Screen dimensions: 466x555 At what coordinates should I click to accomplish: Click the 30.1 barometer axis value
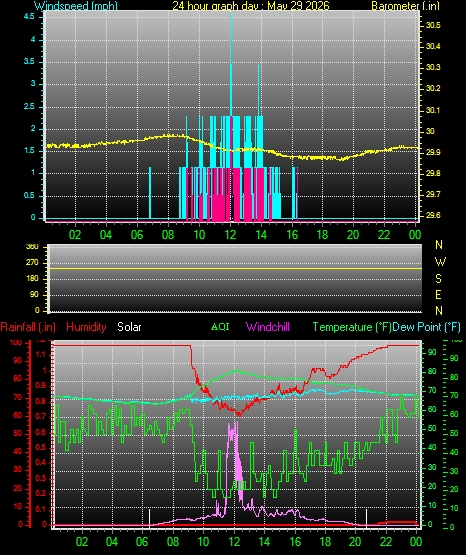tap(433, 110)
